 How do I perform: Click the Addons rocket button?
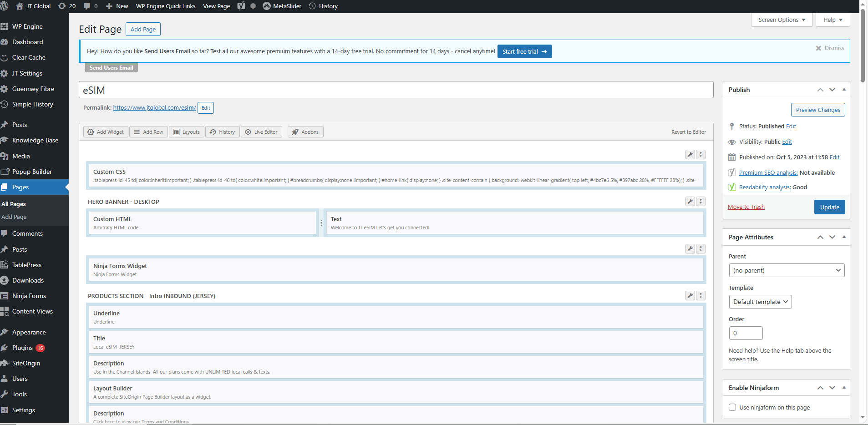(x=305, y=132)
